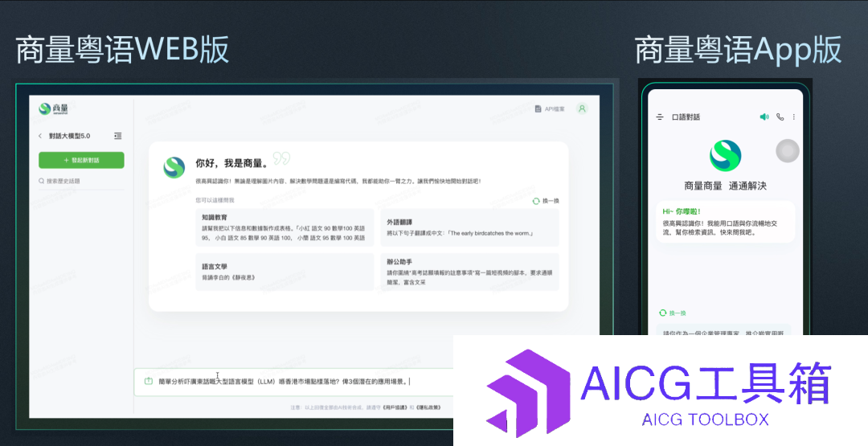Go back using chevron beside 對話大模型5.0
This screenshot has height=446, width=868.
(40, 136)
